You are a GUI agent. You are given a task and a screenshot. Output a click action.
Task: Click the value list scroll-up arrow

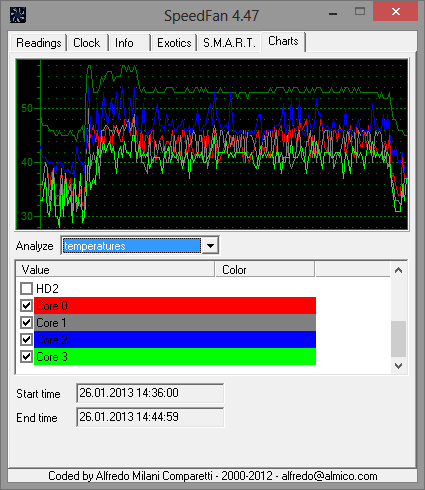[x=398, y=270]
